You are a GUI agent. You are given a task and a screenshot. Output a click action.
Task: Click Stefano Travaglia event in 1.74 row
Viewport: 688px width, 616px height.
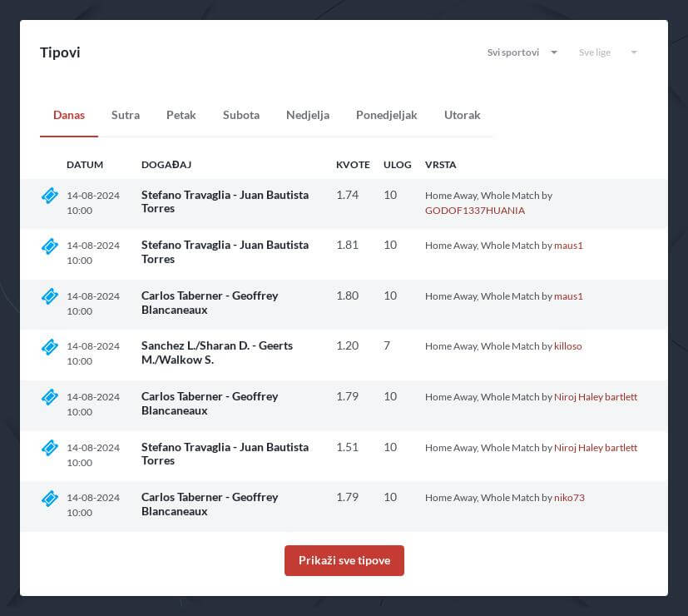coord(225,201)
